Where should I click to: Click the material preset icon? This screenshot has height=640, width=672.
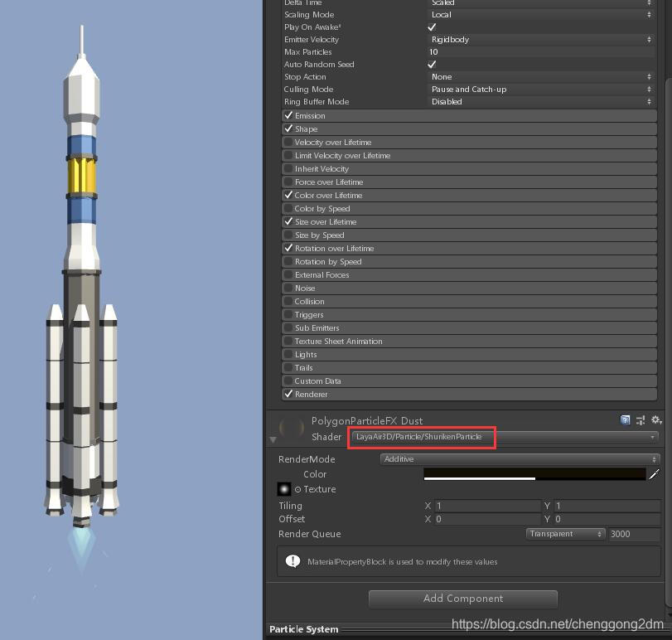click(x=642, y=419)
